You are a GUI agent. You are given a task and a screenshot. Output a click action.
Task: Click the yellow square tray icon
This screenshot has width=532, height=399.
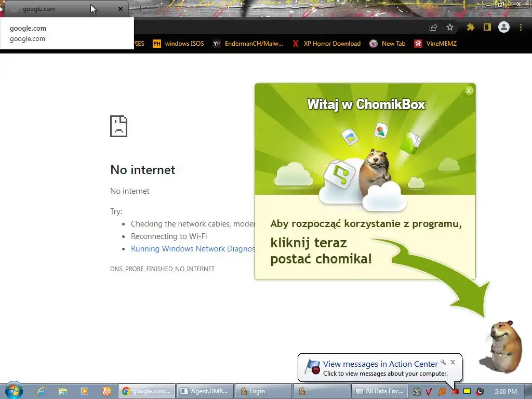tap(467, 391)
